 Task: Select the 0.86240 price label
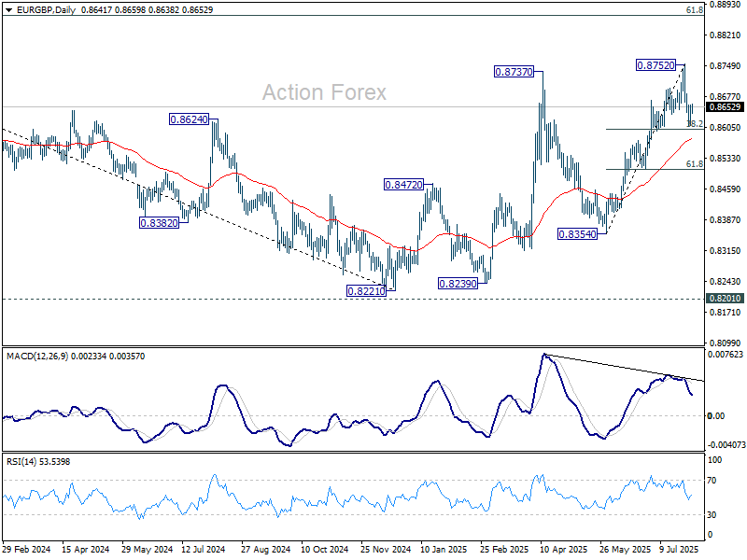coord(190,119)
